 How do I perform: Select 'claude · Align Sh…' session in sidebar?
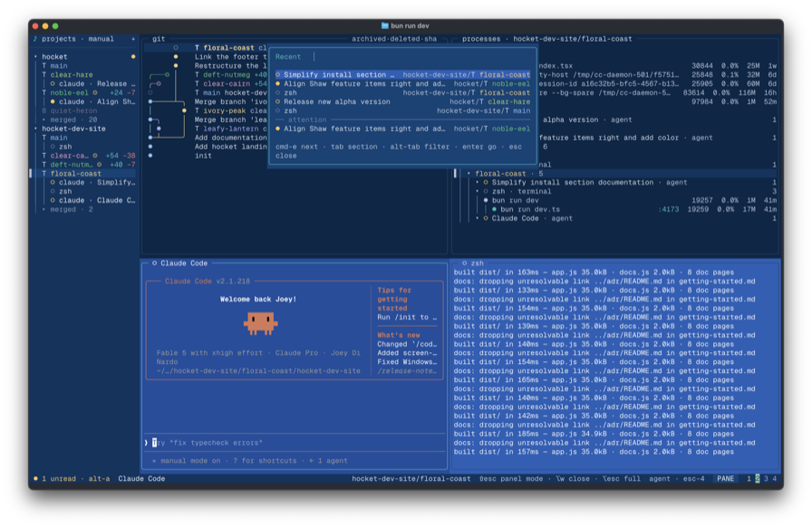(x=97, y=101)
